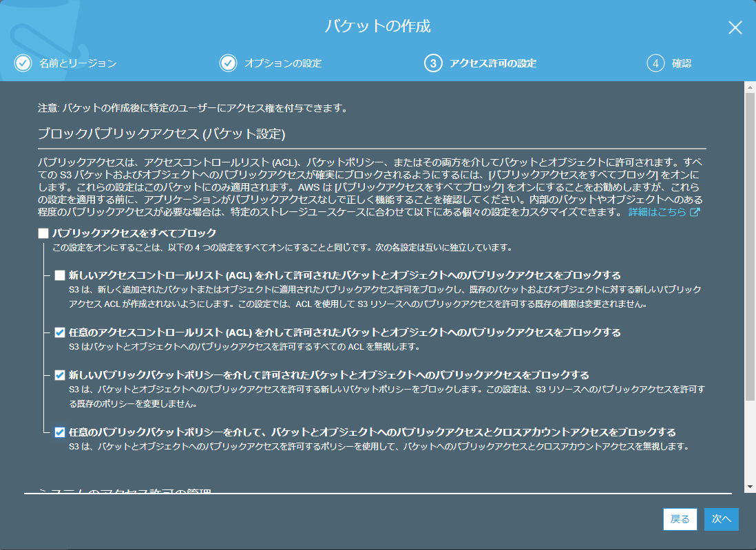Close the バケットの作成 dialog with X
The image size is (756, 550).
(x=735, y=28)
